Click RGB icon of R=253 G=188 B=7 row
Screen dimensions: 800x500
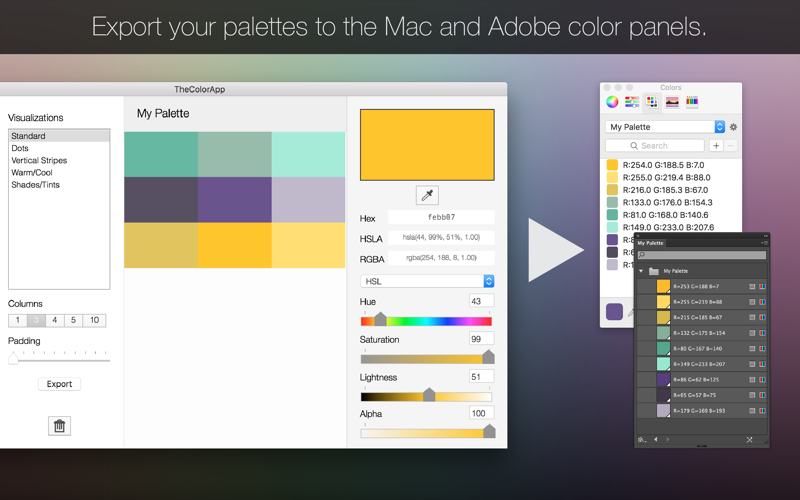(762, 287)
